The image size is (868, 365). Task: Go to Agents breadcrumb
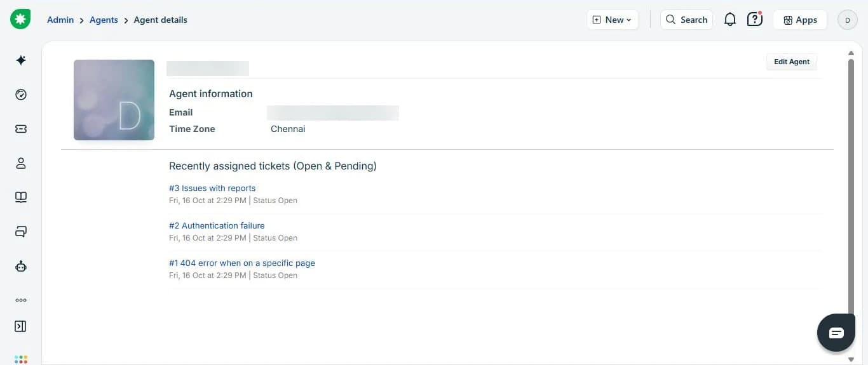pos(104,20)
